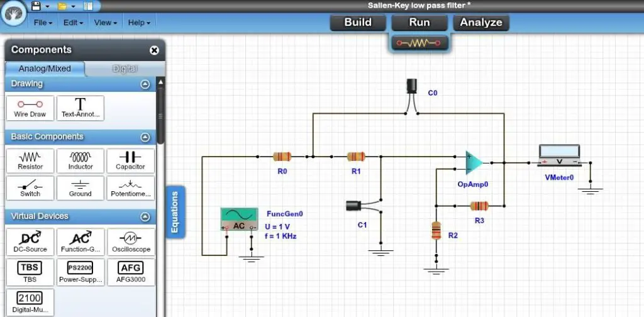The width and height of the screenshot is (644, 317).
Task: Open the File menu
Action: pos(43,23)
